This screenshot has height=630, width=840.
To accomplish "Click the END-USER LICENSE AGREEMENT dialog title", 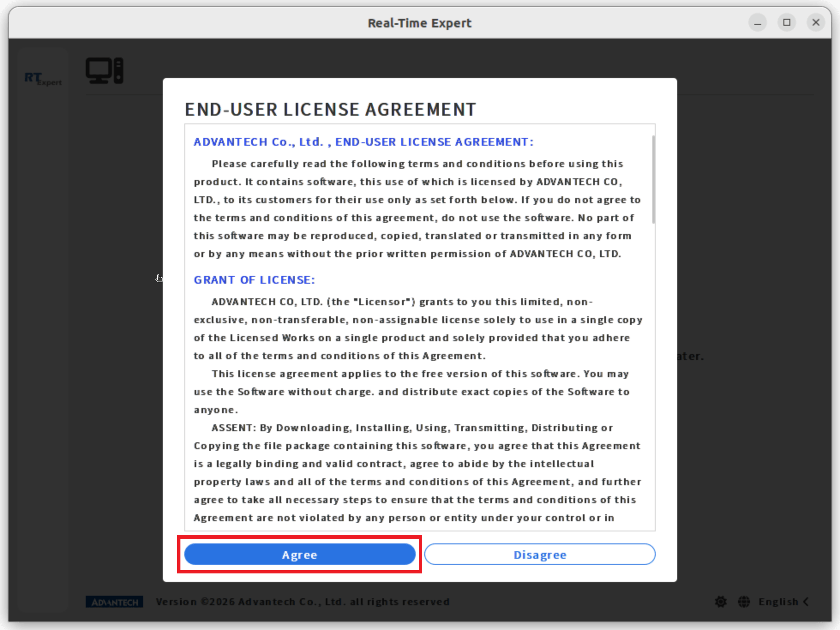I will (x=330, y=109).
